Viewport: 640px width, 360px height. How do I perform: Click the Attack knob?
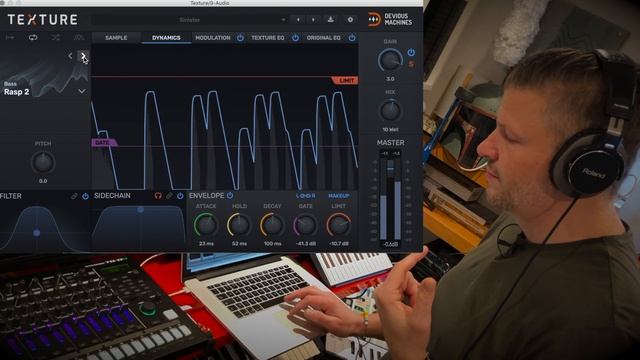(206, 225)
